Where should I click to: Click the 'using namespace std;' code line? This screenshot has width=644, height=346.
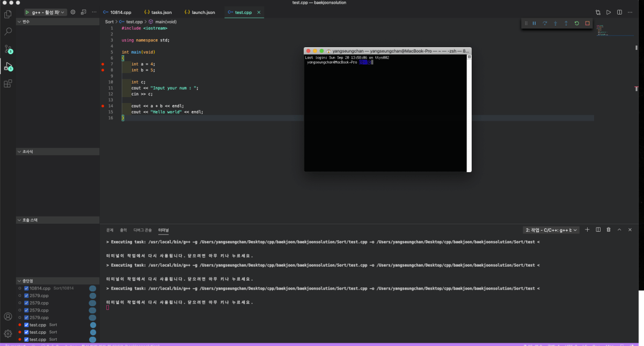click(145, 40)
